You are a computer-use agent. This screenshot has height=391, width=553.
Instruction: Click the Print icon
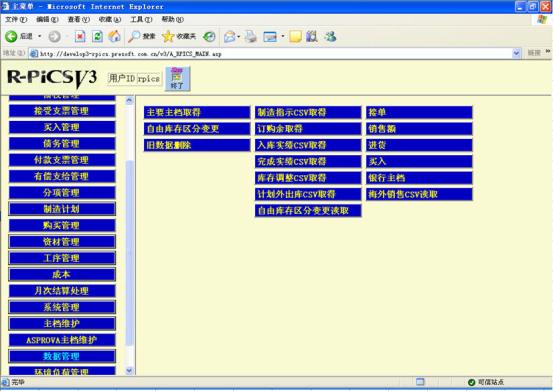pos(251,36)
